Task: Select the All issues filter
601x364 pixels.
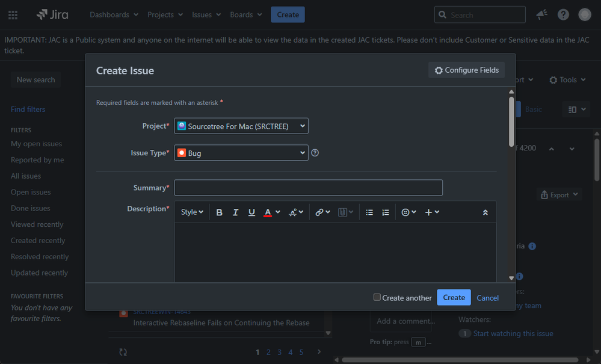Action: 26,176
